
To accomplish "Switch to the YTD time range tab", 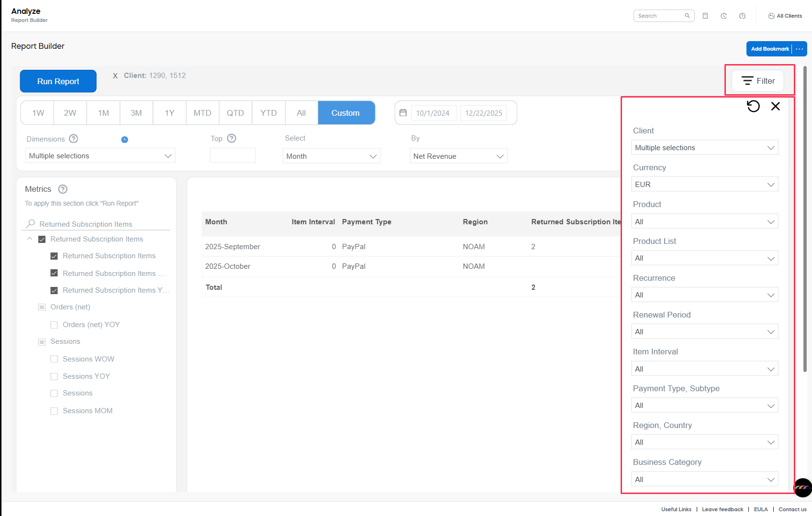I will tap(268, 112).
